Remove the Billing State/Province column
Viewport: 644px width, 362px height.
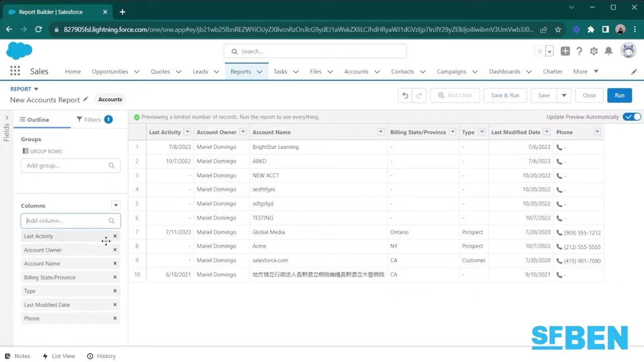(x=115, y=277)
